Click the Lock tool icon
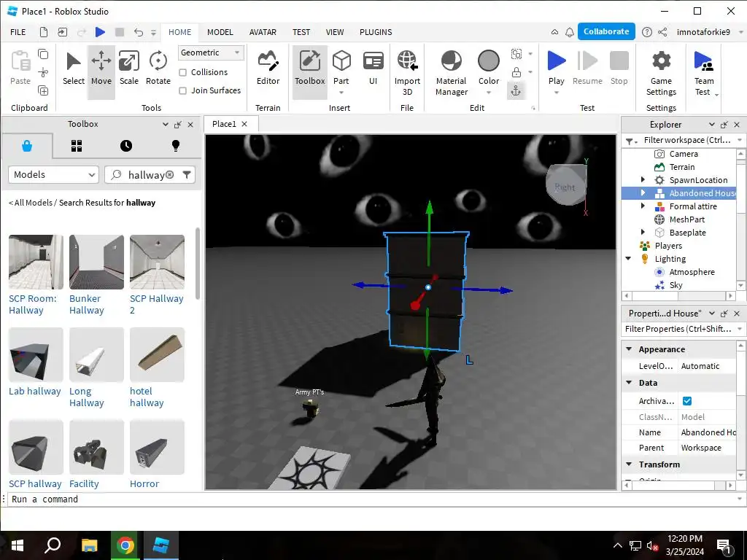This screenshot has width=747, height=560. coord(516,72)
